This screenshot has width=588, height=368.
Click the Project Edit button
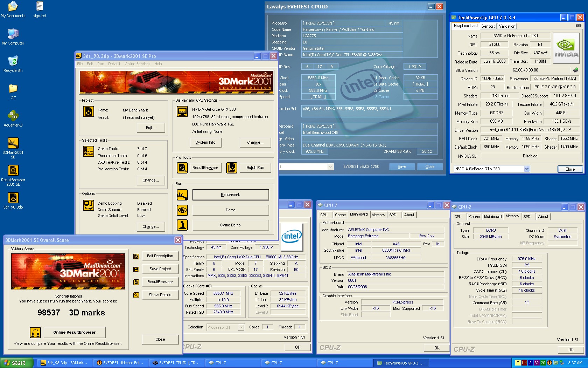pos(150,128)
